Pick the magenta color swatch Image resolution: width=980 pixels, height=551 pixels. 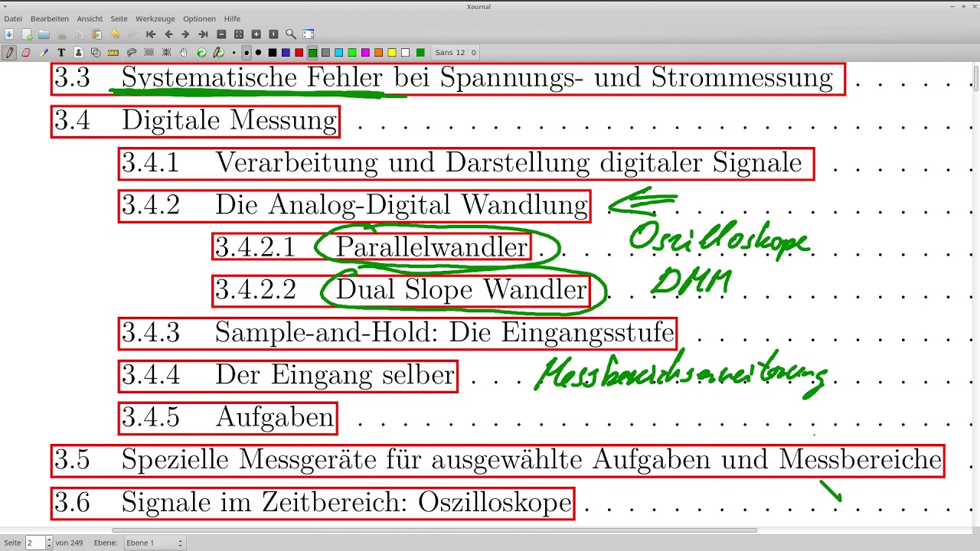365,53
